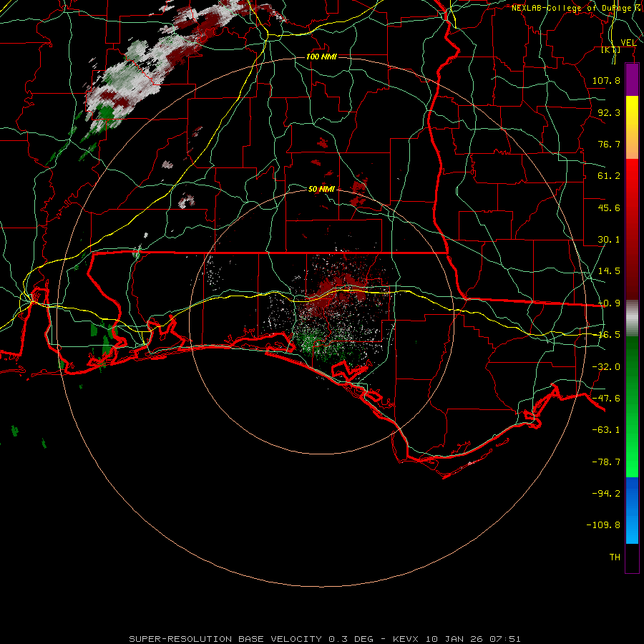This screenshot has height=644, width=644.
Task: Click the 10 JAN 26 date text
Action: point(454,639)
